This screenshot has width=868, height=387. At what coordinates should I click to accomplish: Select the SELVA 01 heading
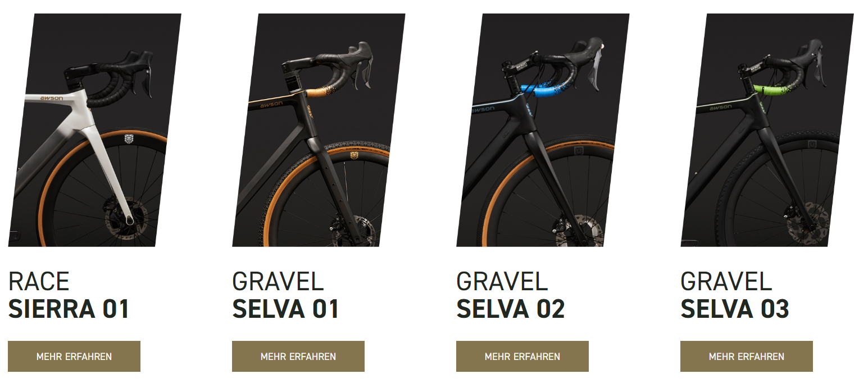point(285,309)
